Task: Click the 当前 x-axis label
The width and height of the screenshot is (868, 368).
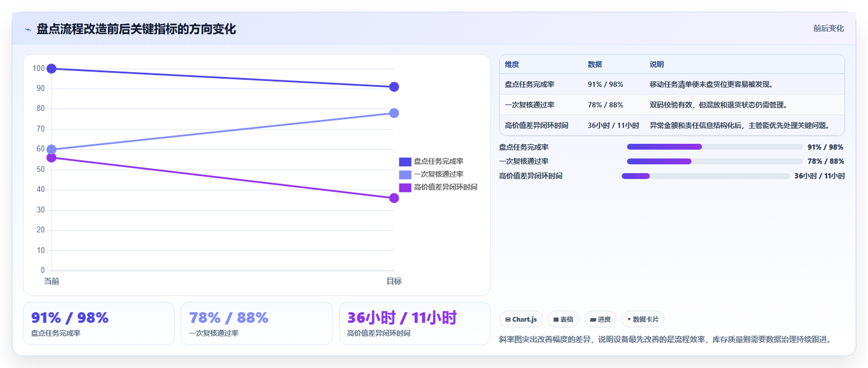Action: [x=52, y=281]
